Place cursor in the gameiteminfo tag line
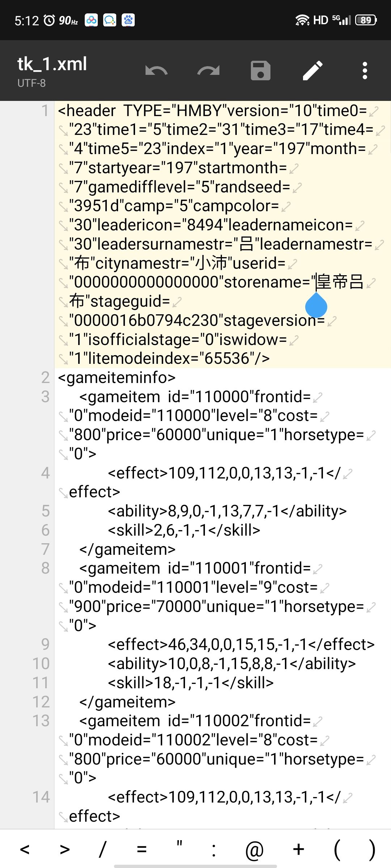 [x=117, y=378]
